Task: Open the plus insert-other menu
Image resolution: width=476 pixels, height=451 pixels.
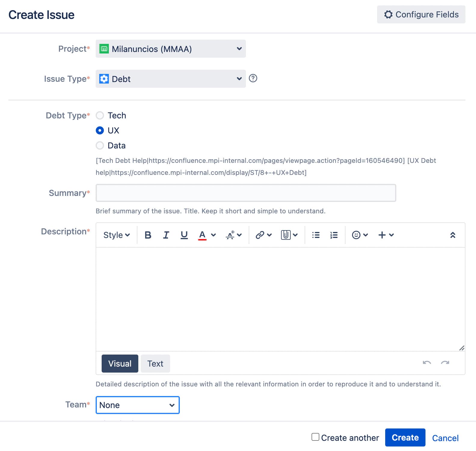Action: pos(386,235)
